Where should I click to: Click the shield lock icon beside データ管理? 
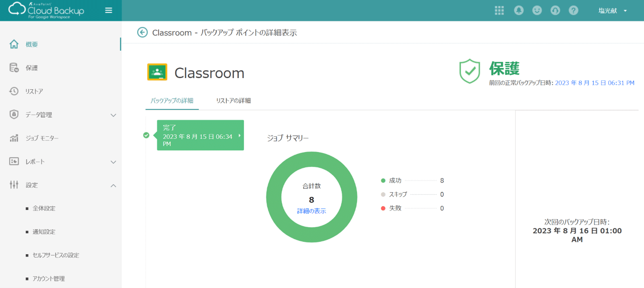pos(14,114)
